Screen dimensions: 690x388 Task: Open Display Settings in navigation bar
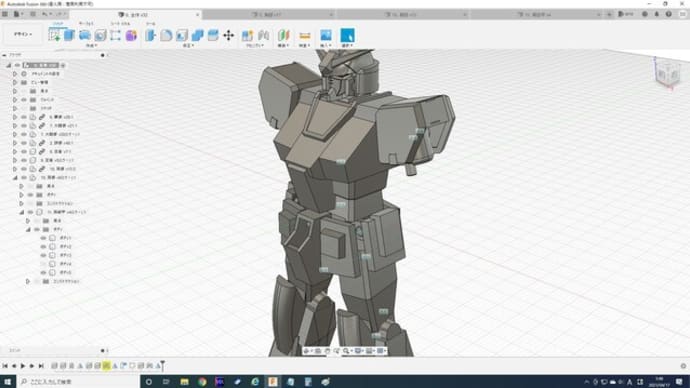(358, 351)
